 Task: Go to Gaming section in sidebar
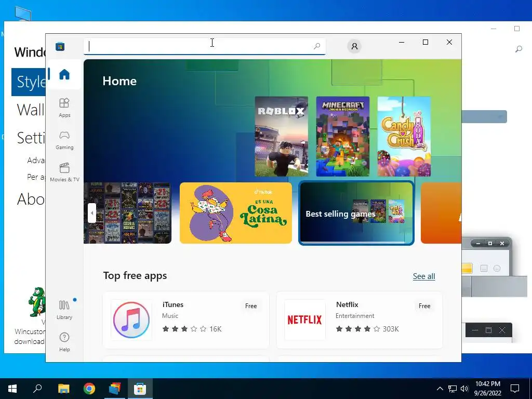(64, 140)
